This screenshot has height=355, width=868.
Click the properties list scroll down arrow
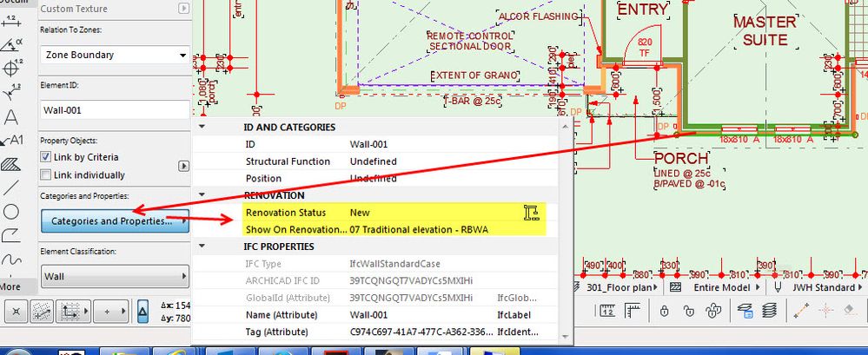pos(565,336)
